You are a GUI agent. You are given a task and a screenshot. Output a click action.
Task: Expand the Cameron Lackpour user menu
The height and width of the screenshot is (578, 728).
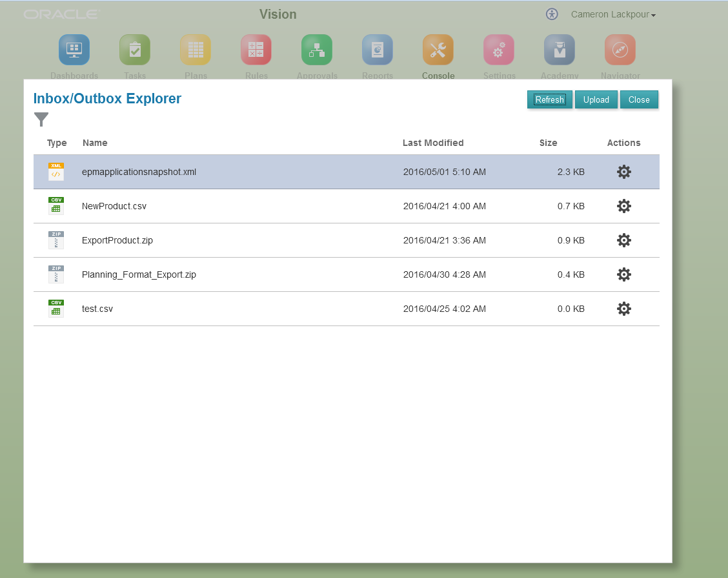(x=613, y=14)
